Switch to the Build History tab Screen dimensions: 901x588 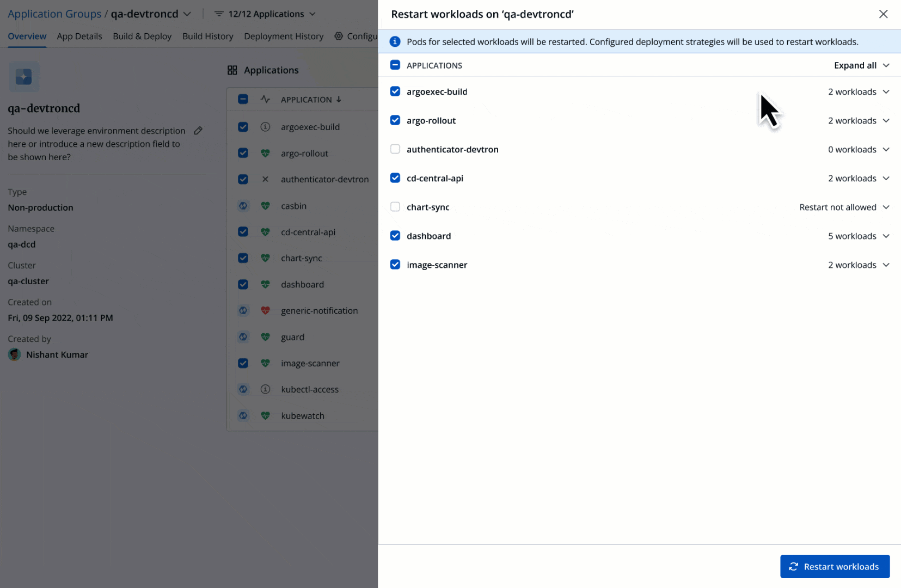[x=207, y=36]
